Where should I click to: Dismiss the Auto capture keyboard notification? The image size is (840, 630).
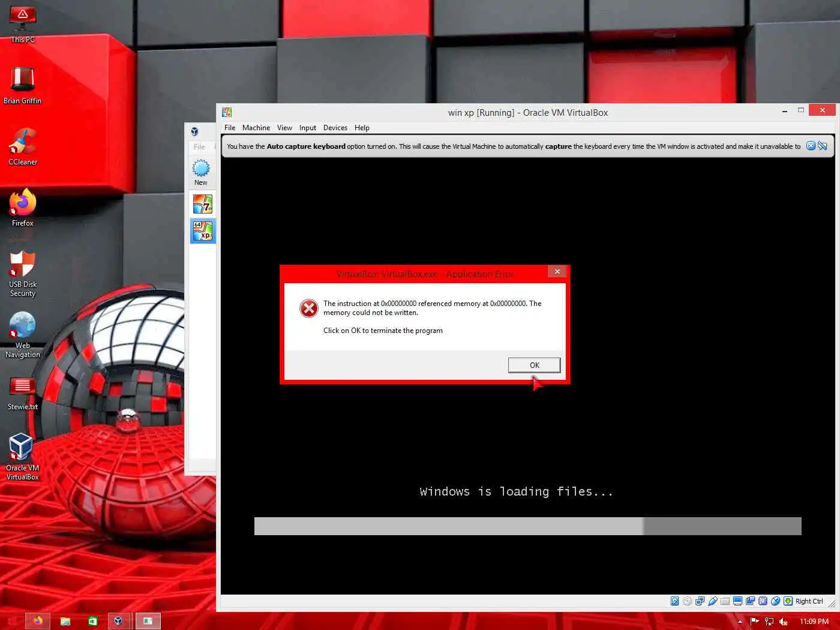811,146
